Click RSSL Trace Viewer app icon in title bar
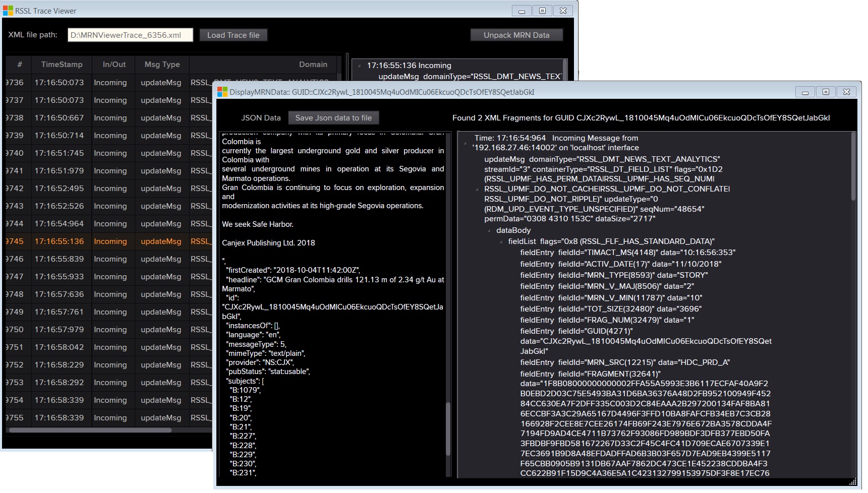 pyautogui.click(x=8, y=11)
